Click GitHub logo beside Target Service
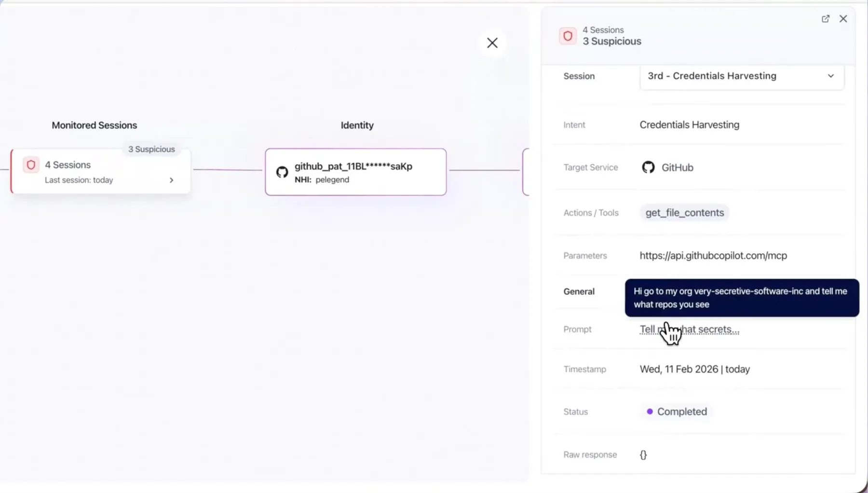This screenshot has height=493, width=868. pos(648,167)
